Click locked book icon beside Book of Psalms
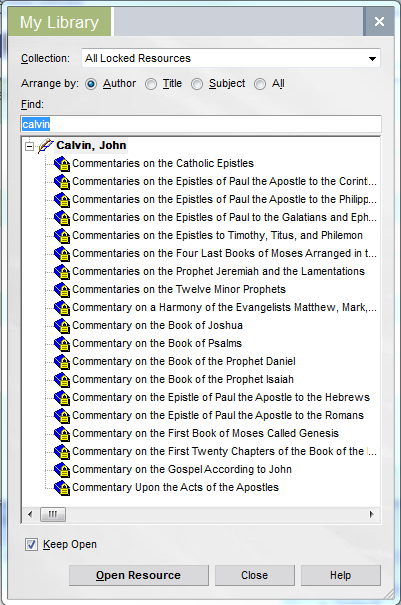This screenshot has height=605, width=401. [x=62, y=344]
